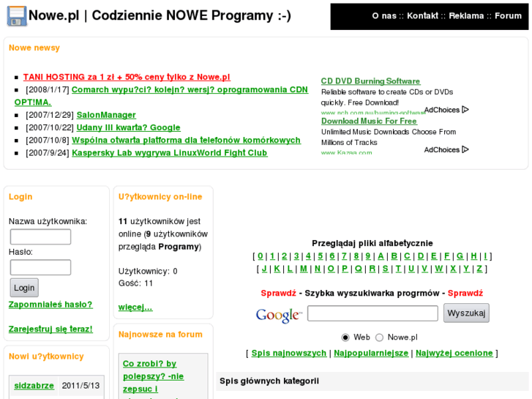Open the SalonManager news link
532x399 pixels.
106,115
